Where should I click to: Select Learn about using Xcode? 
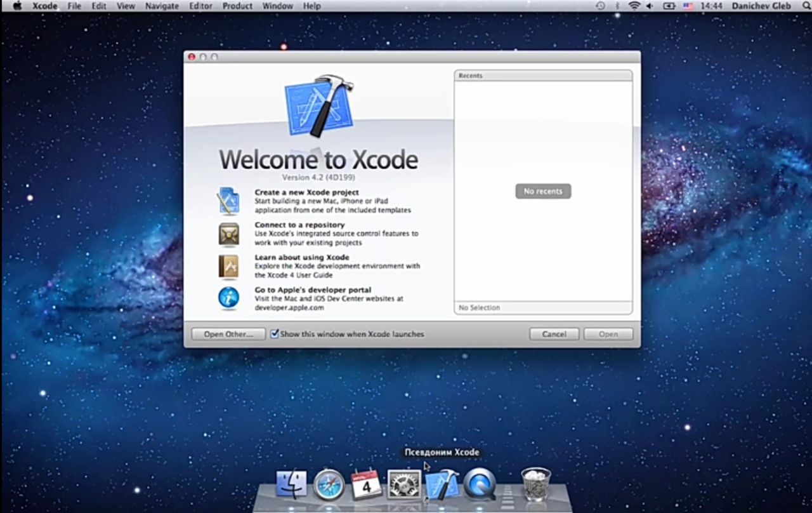coord(302,257)
